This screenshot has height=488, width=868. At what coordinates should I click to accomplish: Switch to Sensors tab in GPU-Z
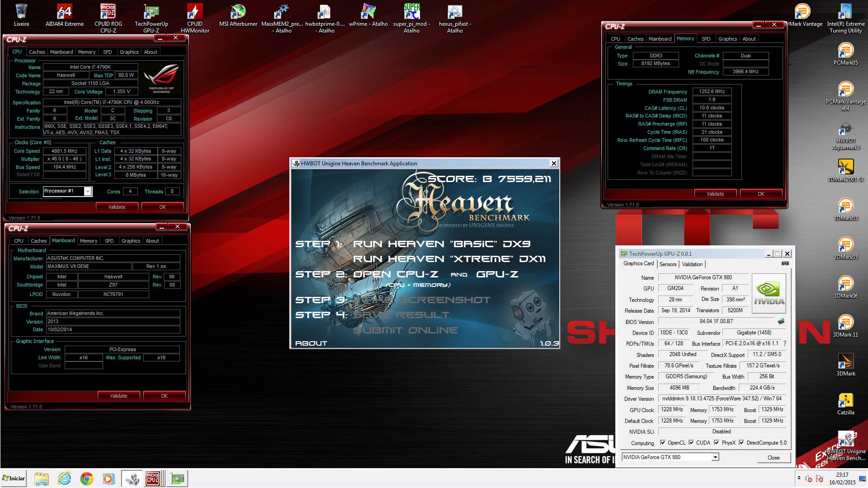click(668, 264)
